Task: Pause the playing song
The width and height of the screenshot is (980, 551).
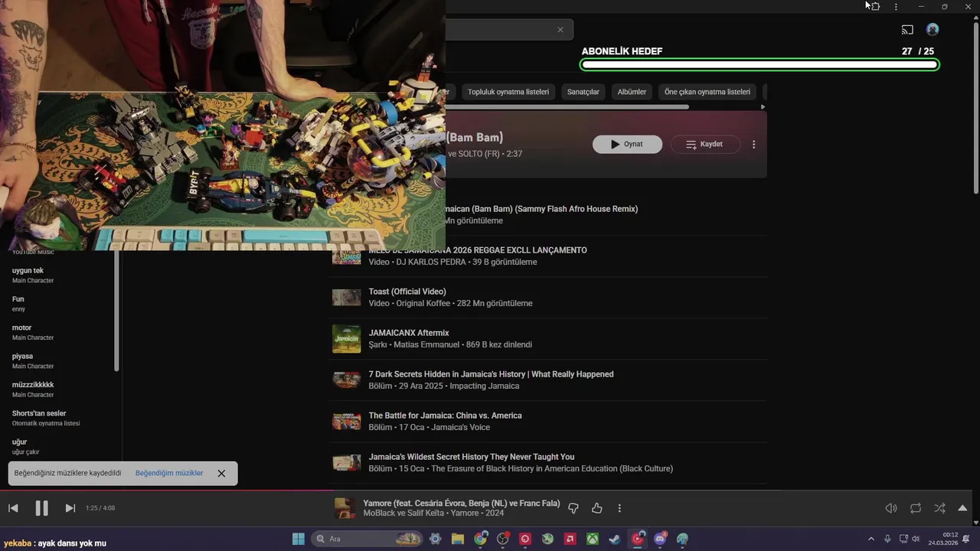Action: coord(41,508)
